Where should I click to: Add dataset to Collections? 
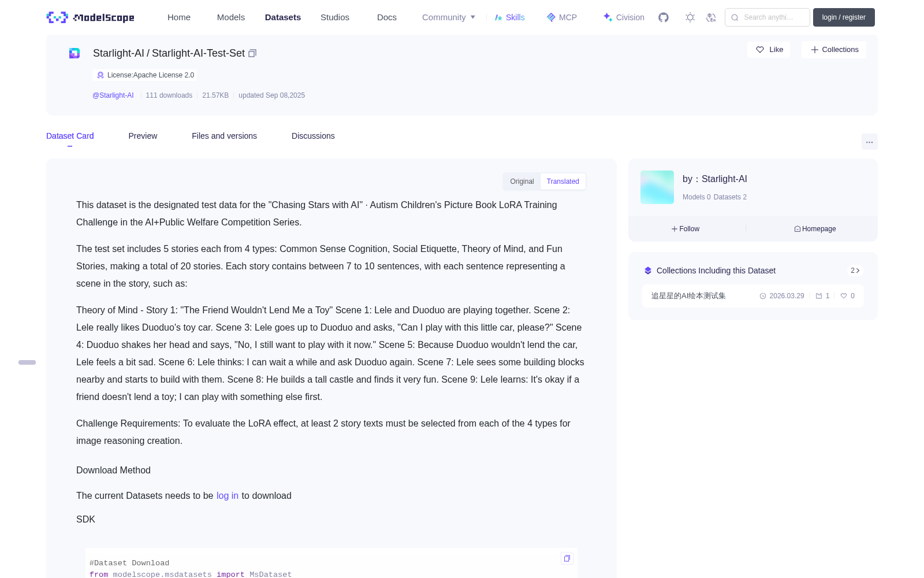tap(834, 50)
